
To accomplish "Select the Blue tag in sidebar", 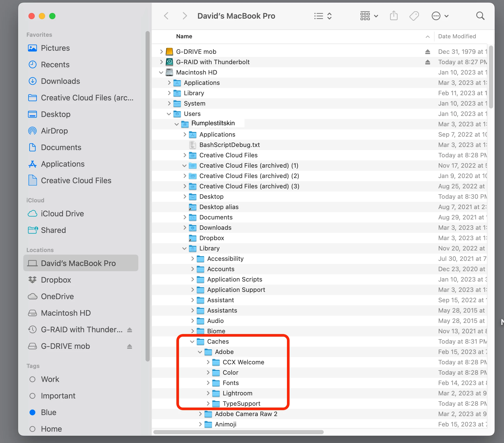I will coord(48,412).
